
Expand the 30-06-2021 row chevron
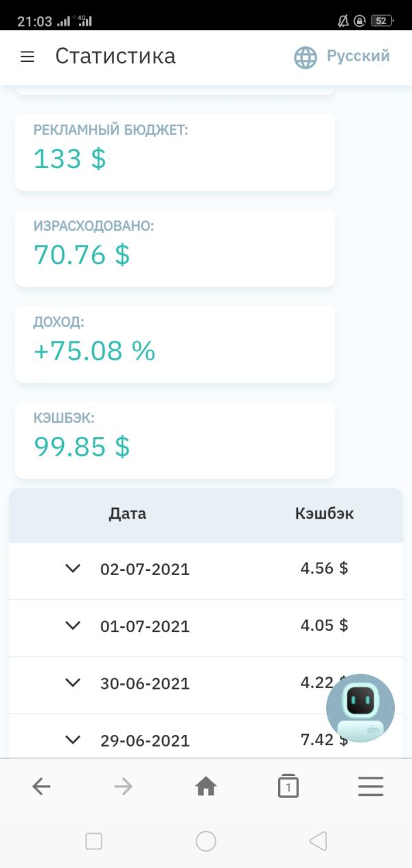point(73,682)
